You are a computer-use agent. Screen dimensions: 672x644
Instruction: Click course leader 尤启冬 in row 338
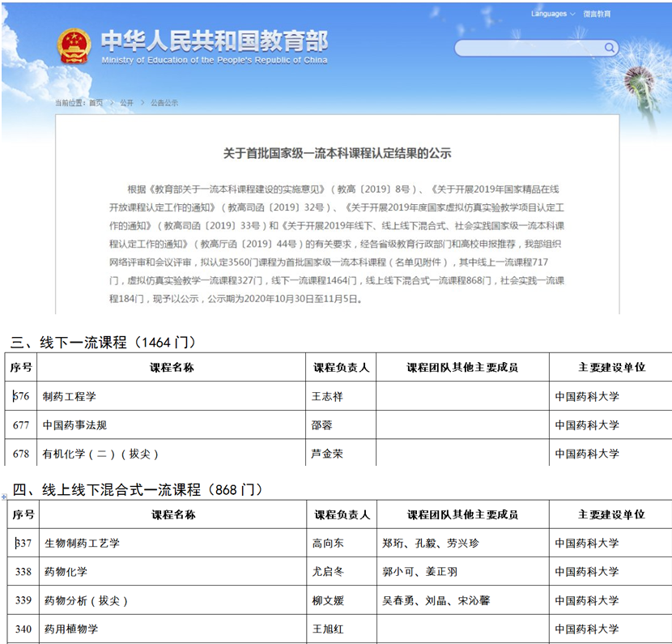coord(327,571)
